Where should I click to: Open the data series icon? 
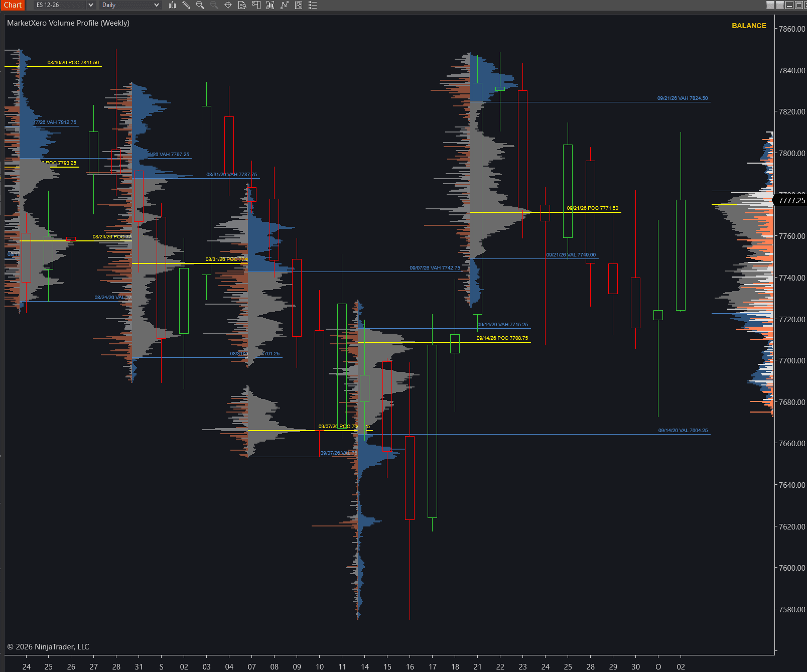point(270,5)
